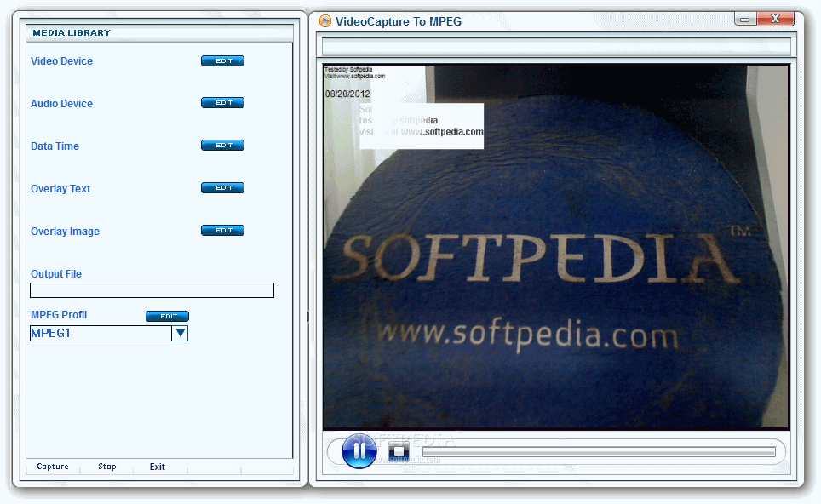Open the MPEG1 profile dropdown arrow
821x504 pixels.
click(x=180, y=333)
